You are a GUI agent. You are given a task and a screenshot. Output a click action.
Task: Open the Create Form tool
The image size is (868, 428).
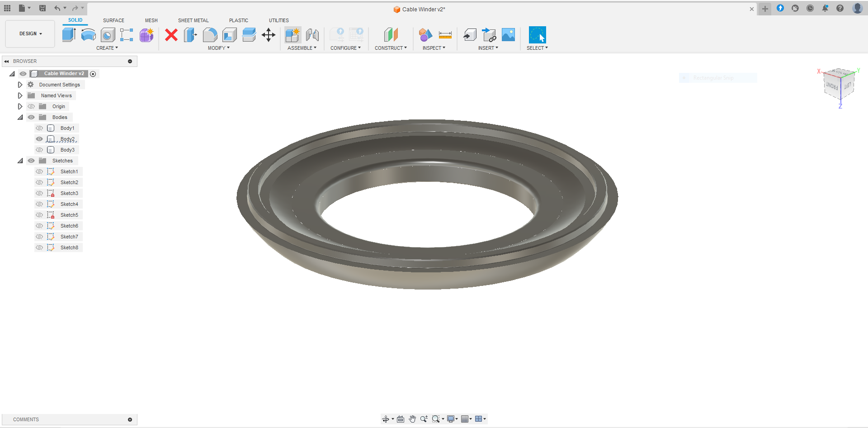(146, 35)
